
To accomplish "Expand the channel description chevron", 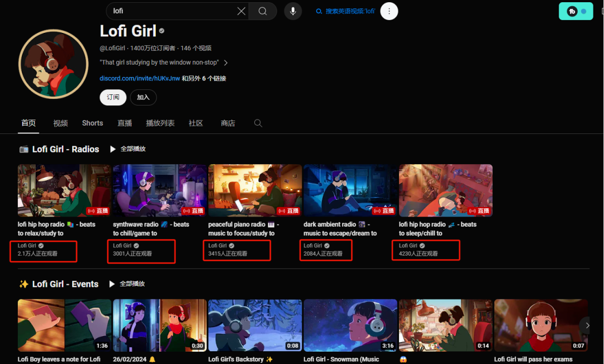I will pyautogui.click(x=226, y=63).
